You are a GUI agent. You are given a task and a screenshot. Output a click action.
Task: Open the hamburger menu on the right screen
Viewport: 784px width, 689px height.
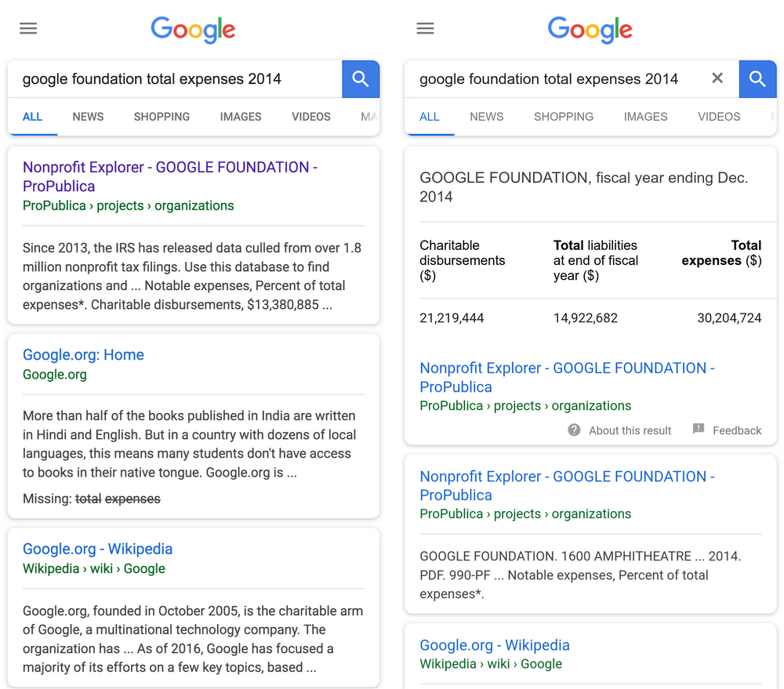[x=425, y=28]
